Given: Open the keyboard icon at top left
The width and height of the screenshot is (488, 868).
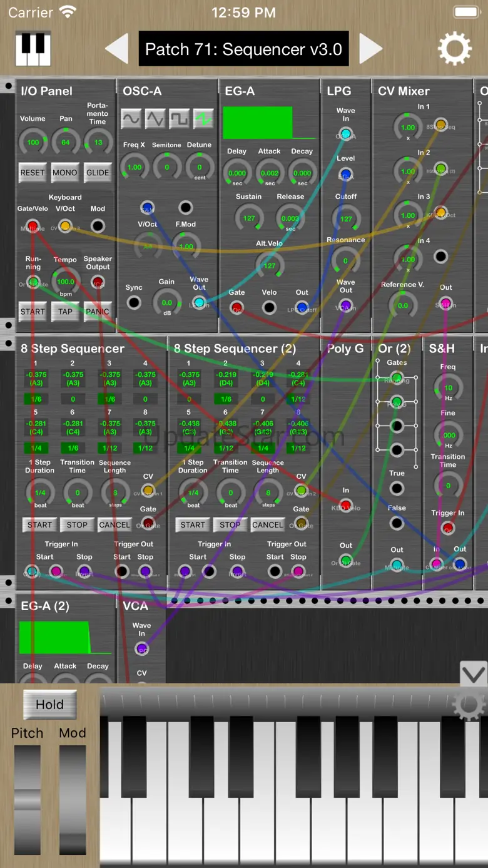Looking at the screenshot, I should (x=33, y=49).
